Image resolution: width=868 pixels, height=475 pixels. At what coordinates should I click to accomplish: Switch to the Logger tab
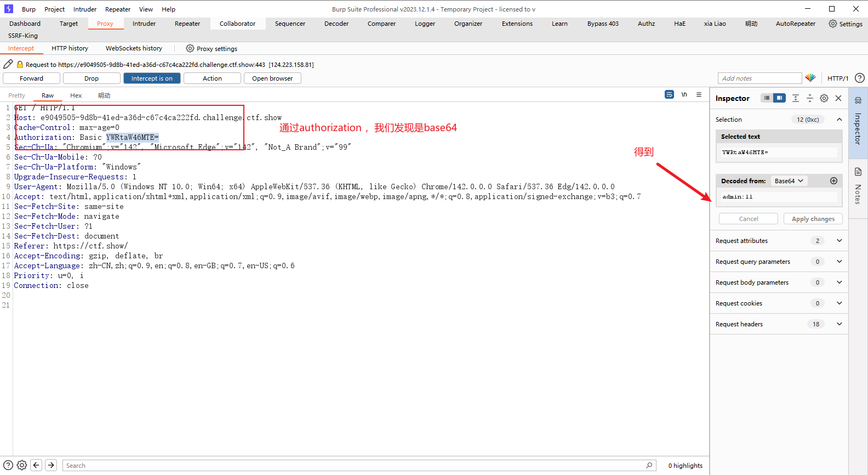click(x=425, y=24)
